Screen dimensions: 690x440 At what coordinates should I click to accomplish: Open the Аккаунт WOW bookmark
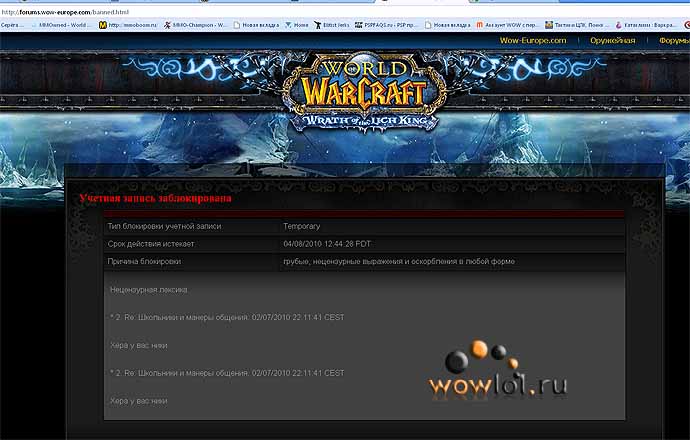[x=510, y=25]
